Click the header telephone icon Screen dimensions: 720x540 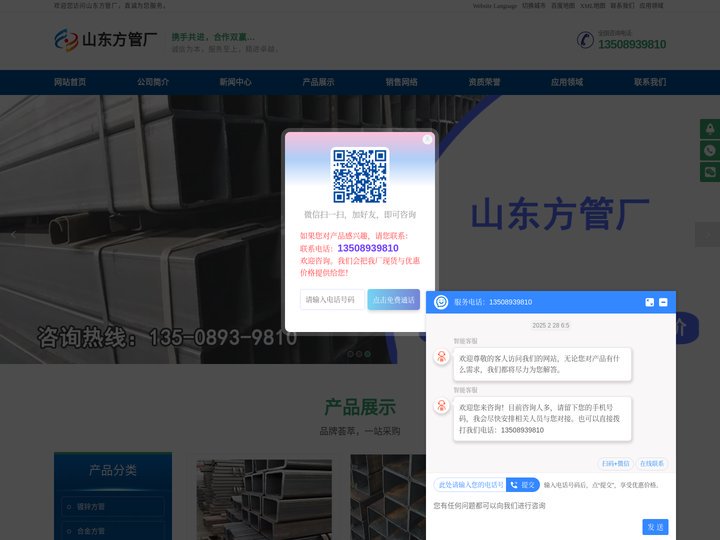tap(585, 39)
